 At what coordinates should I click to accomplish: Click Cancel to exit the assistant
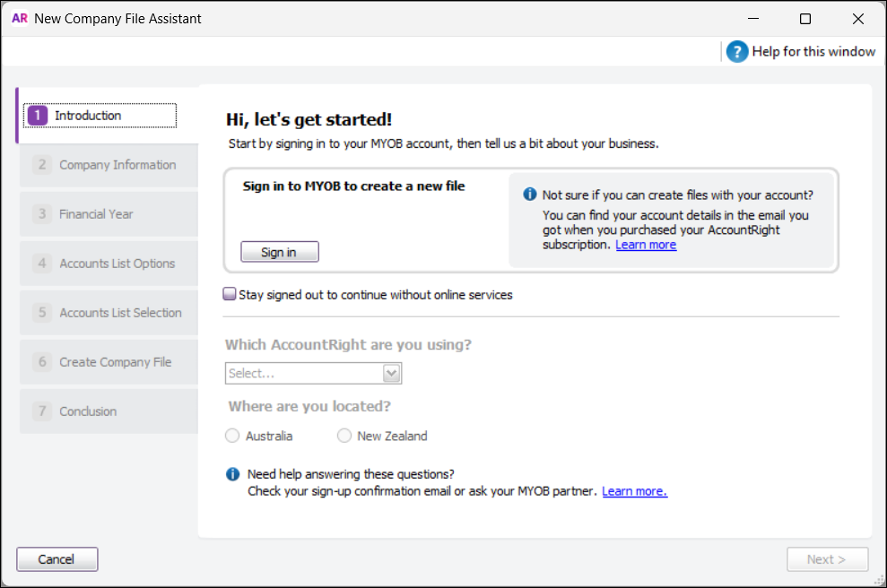click(x=57, y=558)
